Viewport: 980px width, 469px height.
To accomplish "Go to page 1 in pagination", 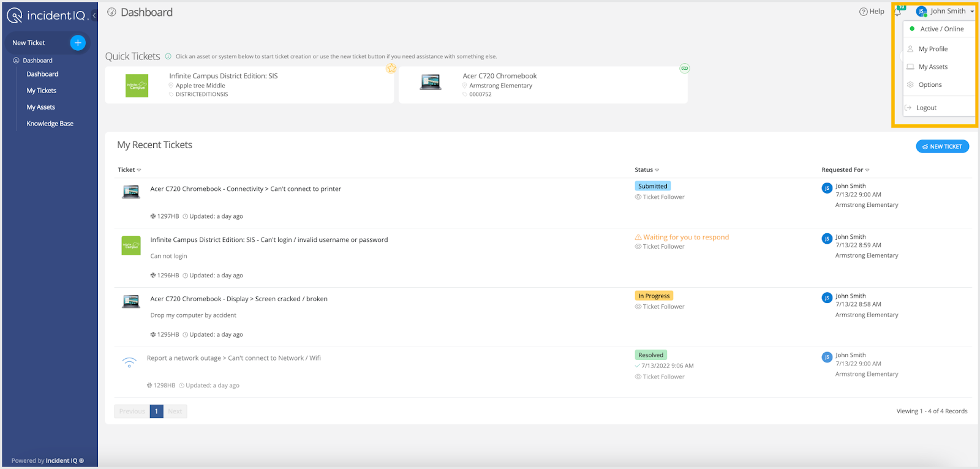I will click(156, 411).
